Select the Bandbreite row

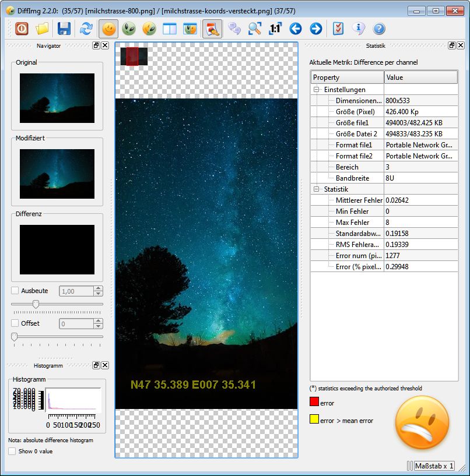coord(384,178)
